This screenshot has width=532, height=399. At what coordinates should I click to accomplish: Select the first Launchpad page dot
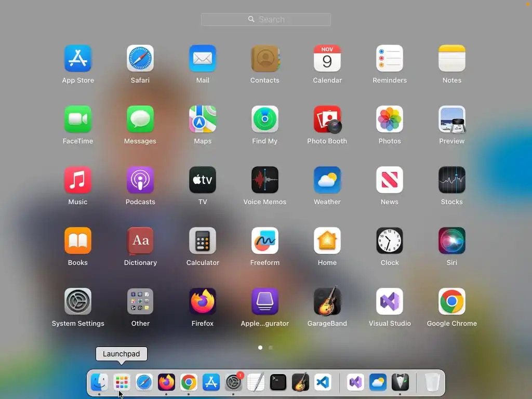pyautogui.click(x=260, y=348)
